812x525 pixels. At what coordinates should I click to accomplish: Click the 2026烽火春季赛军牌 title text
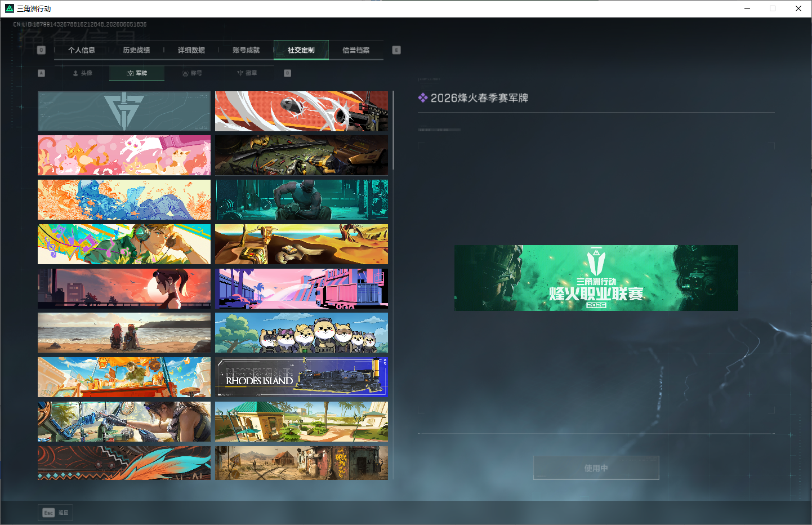point(479,98)
